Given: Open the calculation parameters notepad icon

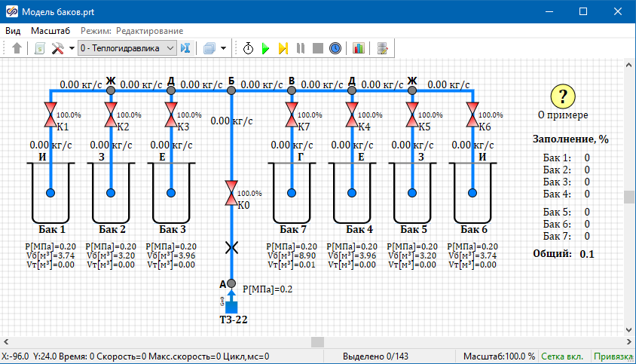Looking at the screenshot, I should (383, 48).
